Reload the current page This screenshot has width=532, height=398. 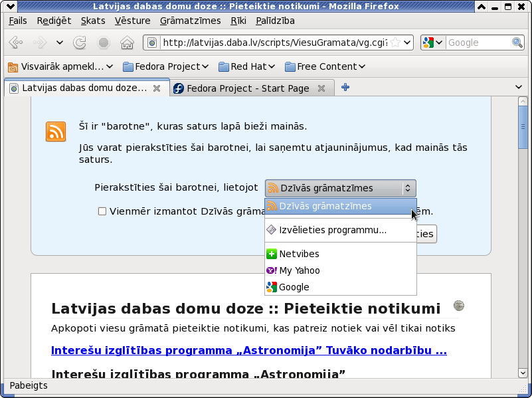point(80,43)
